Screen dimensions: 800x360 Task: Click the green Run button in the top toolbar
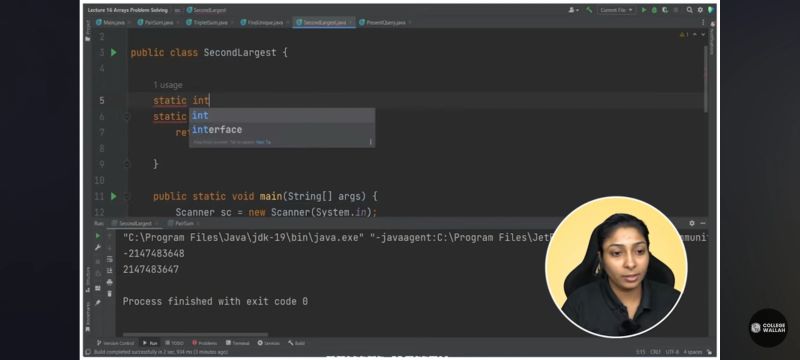644,10
